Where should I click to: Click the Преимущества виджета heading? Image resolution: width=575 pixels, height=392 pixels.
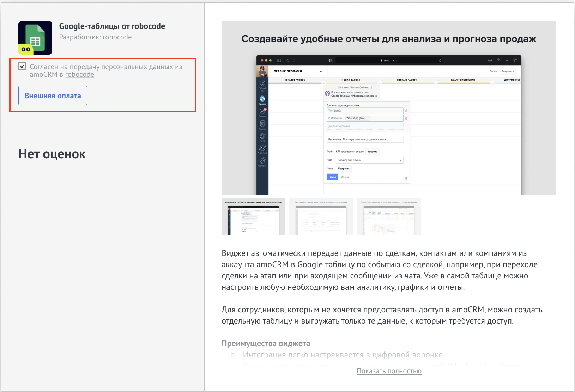click(x=266, y=343)
